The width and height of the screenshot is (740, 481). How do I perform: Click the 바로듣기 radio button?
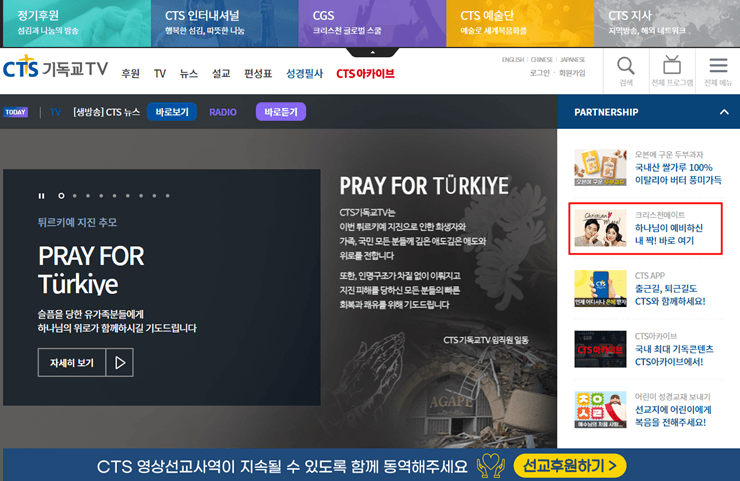(281, 112)
